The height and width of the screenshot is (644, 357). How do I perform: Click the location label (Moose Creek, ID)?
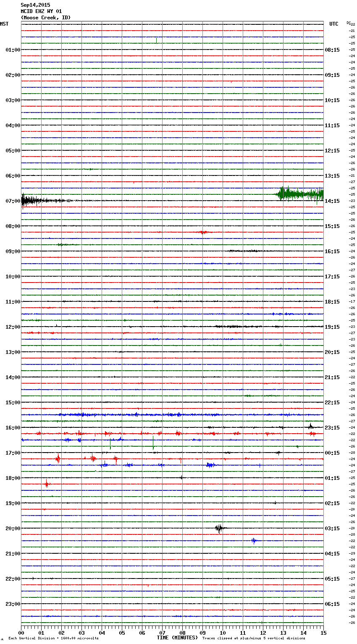[46, 18]
